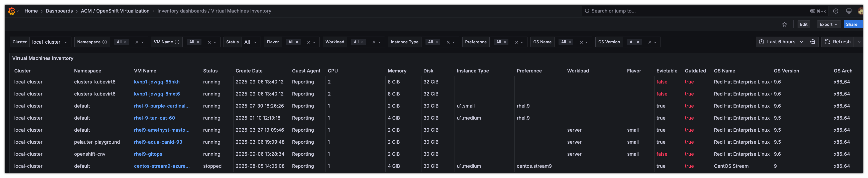This screenshot has width=868, height=178.
Task: Navigate to Home breadcrumb
Action: [x=31, y=11]
